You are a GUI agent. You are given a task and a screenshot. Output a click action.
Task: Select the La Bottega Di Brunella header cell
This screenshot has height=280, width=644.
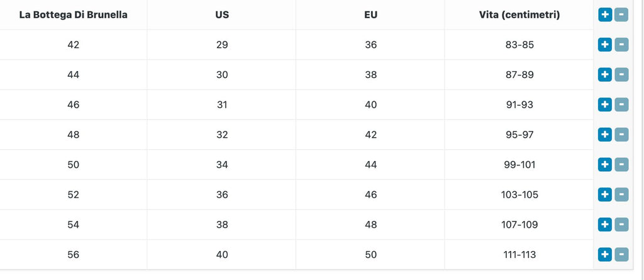pos(73,15)
